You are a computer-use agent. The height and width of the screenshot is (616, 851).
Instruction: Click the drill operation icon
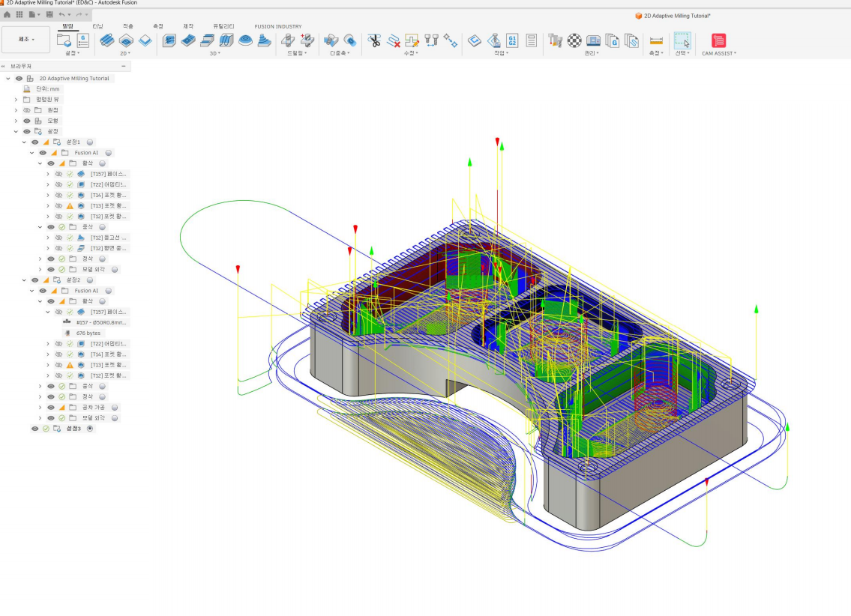coord(288,40)
